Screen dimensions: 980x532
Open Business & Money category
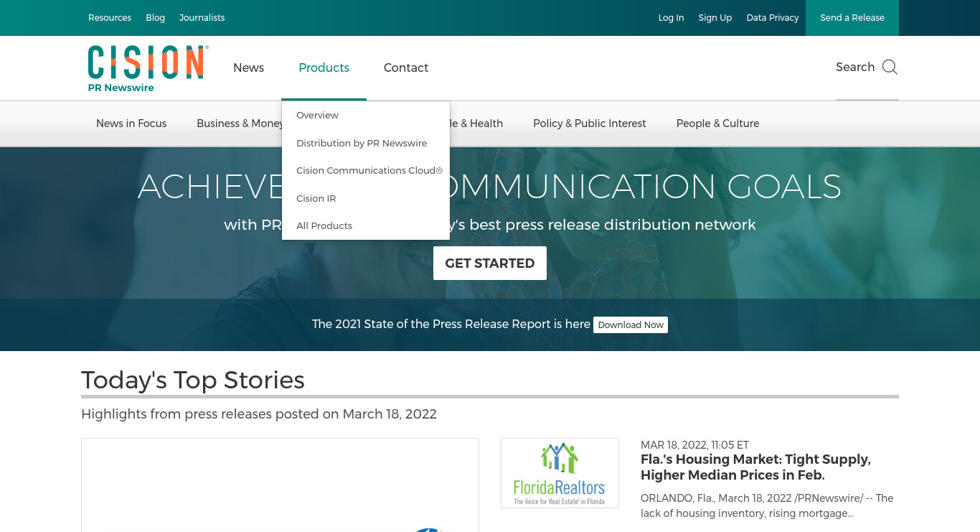(x=239, y=123)
